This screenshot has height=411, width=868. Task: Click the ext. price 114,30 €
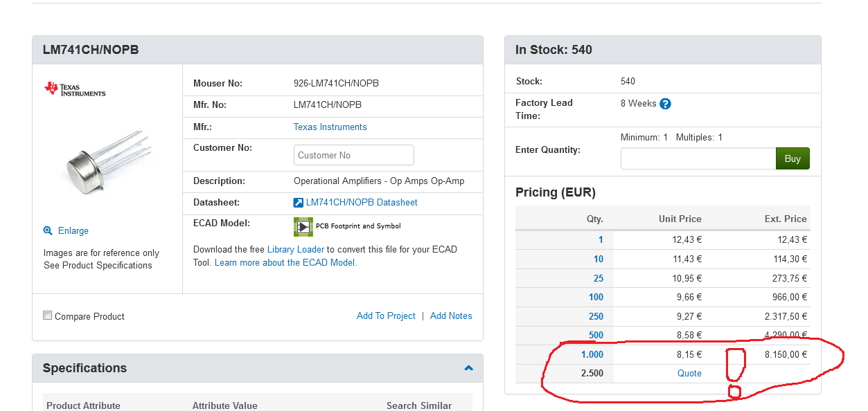[x=789, y=259]
